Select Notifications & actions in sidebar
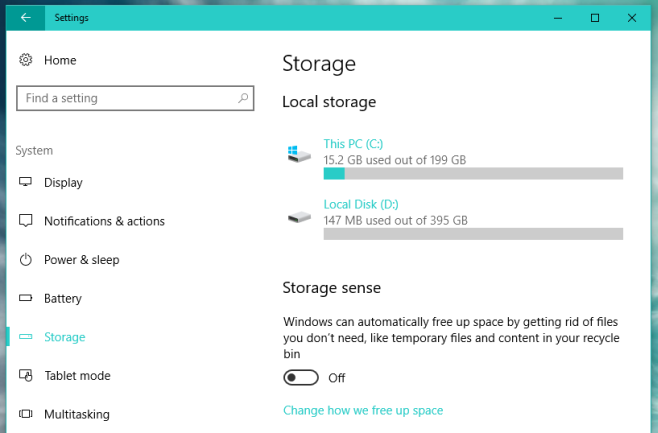This screenshot has height=433, width=658. point(104,221)
